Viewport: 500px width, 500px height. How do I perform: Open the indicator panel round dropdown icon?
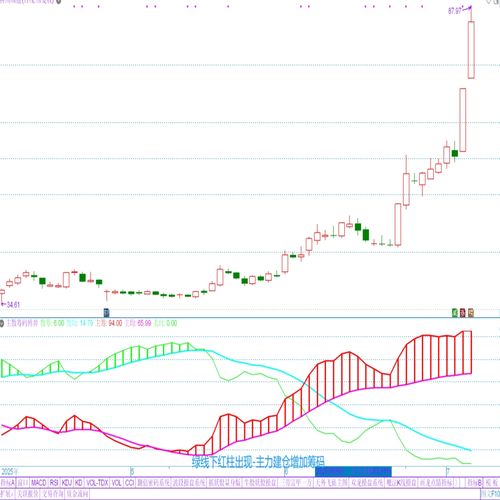2,323
